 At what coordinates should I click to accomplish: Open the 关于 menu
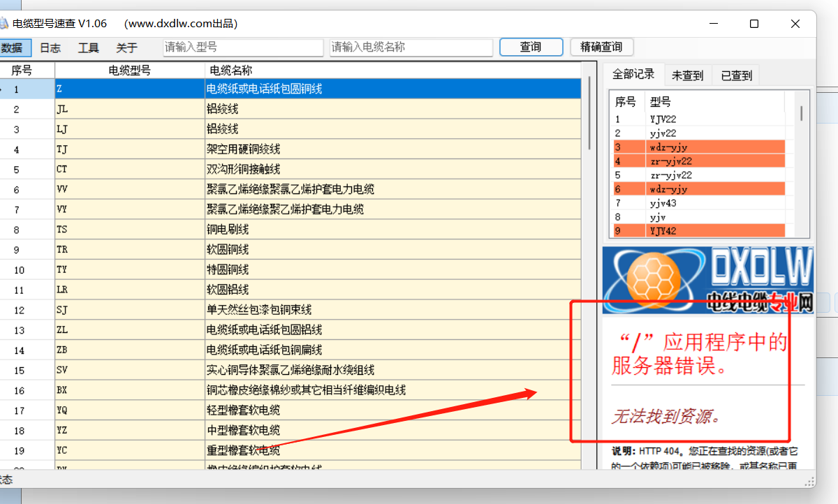[x=126, y=47]
